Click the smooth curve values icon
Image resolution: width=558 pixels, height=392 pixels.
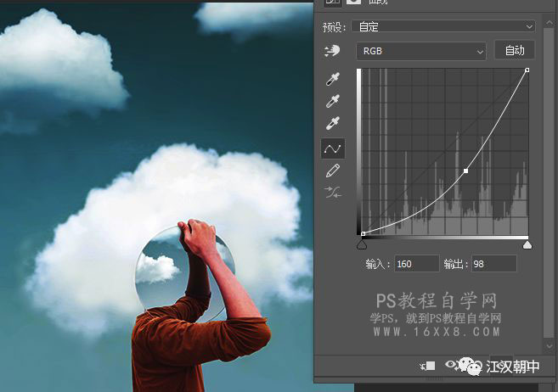pos(333,193)
